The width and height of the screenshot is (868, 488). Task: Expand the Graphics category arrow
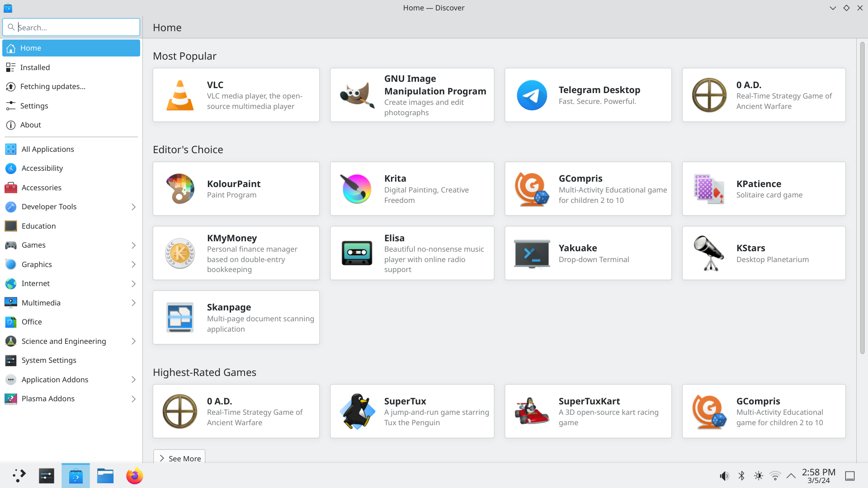click(133, 265)
